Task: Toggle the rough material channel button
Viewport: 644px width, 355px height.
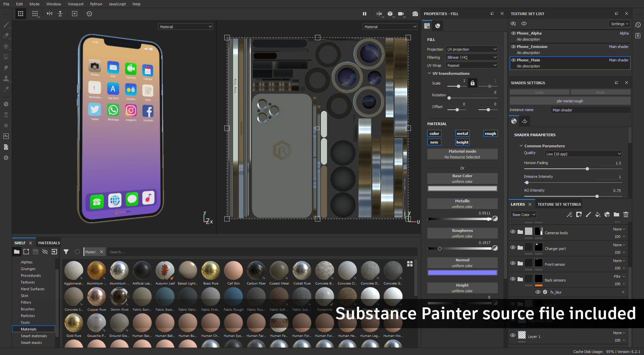Action: click(490, 134)
